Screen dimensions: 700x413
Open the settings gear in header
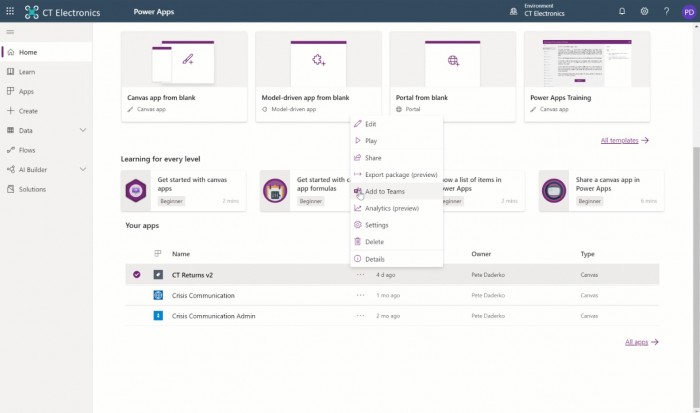(x=644, y=11)
